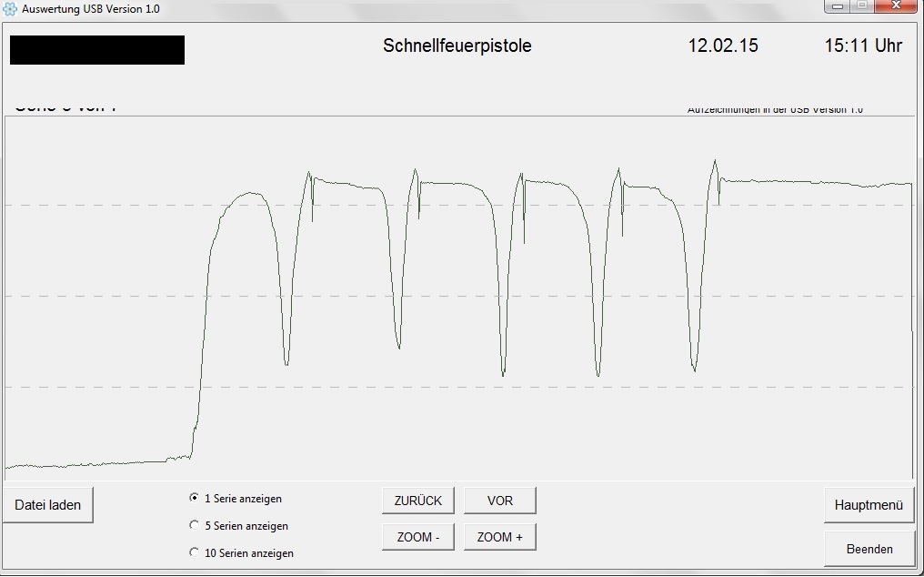Click the blacked-out name field

pos(97,50)
